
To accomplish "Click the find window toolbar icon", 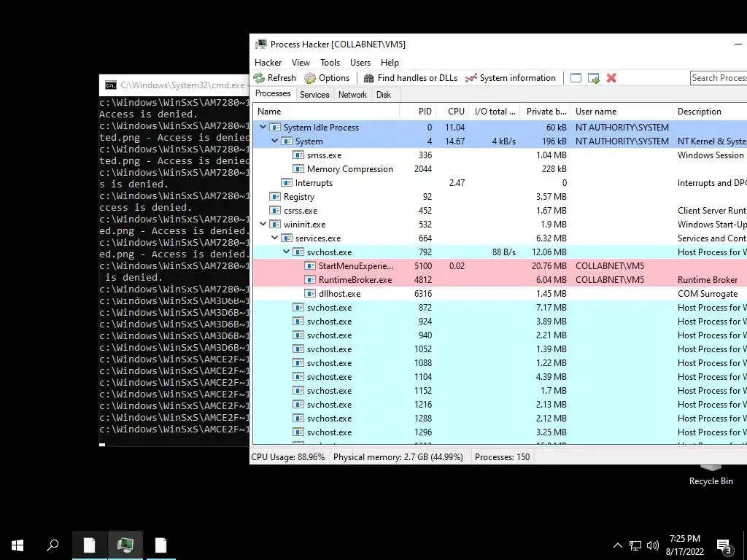I will point(576,78).
